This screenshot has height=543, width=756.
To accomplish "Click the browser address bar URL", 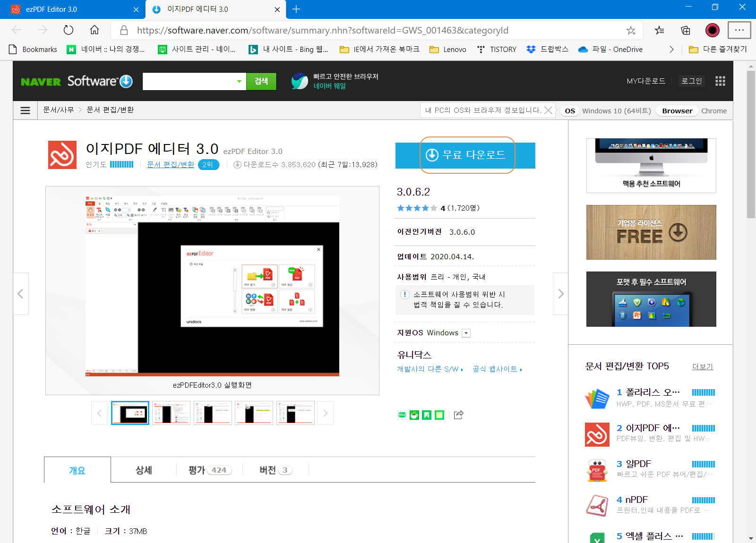I will tap(323, 31).
